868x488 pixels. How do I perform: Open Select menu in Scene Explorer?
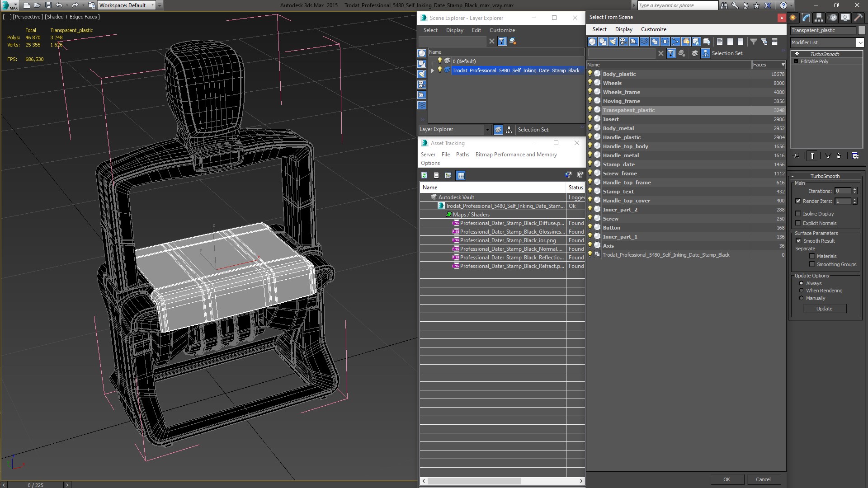(430, 30)
